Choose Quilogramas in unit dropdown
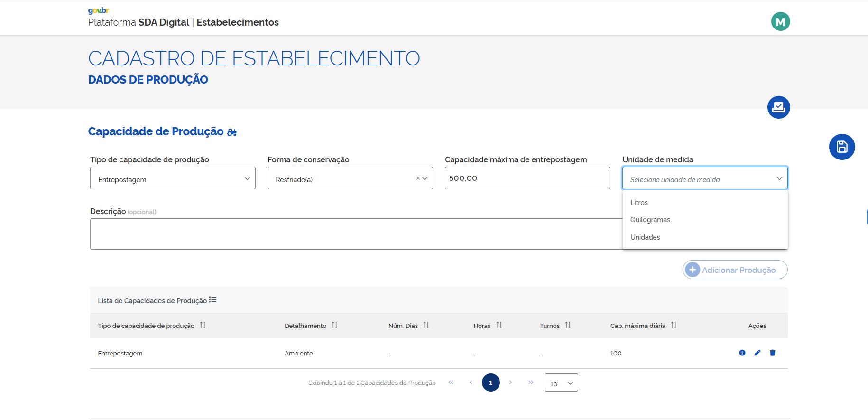Screen dimensions: 868x420 coord(650,220)
